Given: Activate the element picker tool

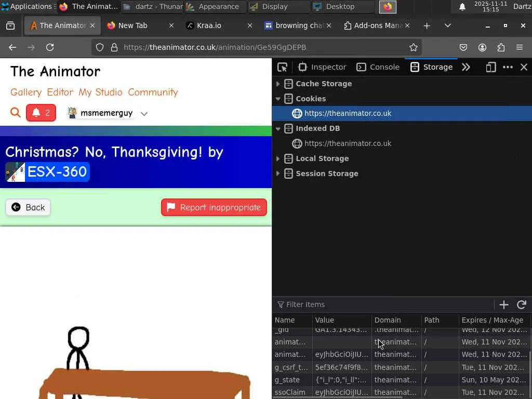Looking at the screenshot, I should tap(282, 67).
